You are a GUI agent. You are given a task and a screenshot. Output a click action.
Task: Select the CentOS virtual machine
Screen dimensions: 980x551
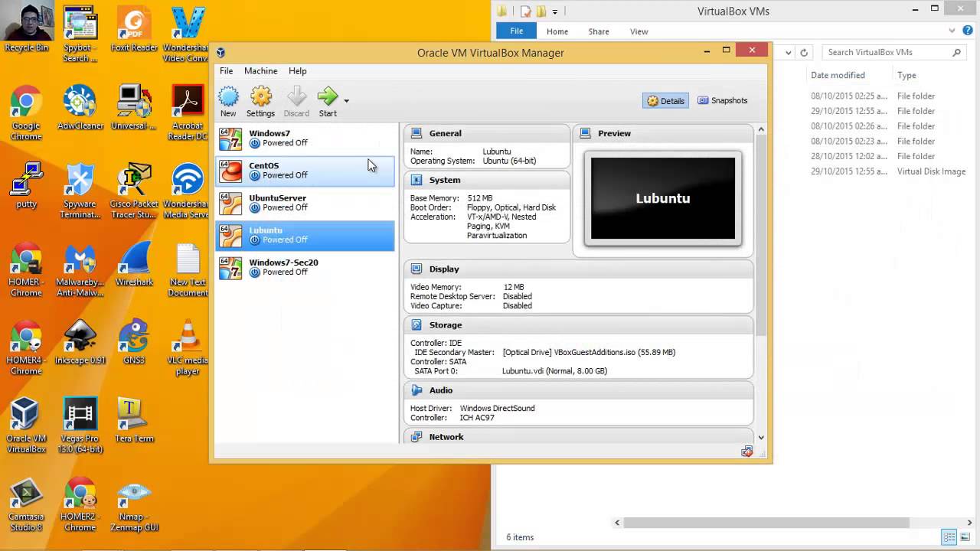[305, 171]
